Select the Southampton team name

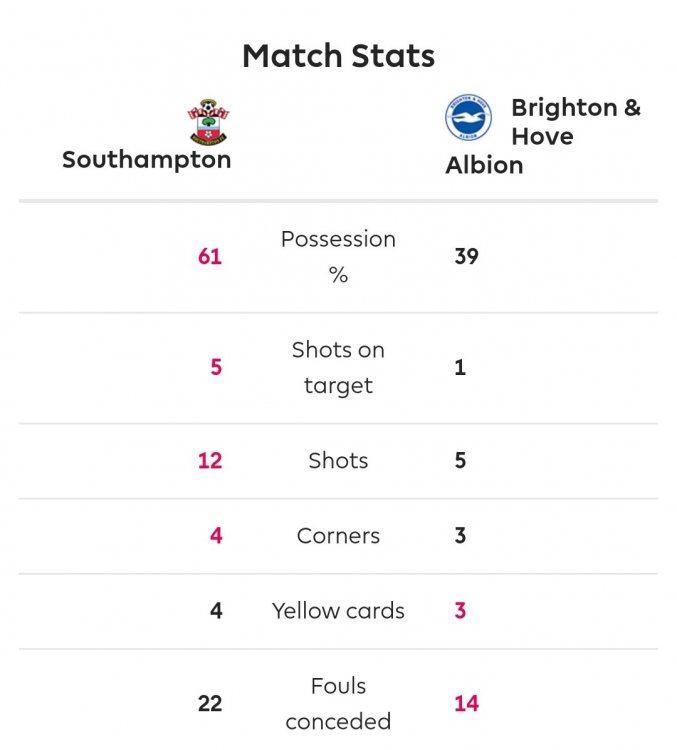(146, 160)
